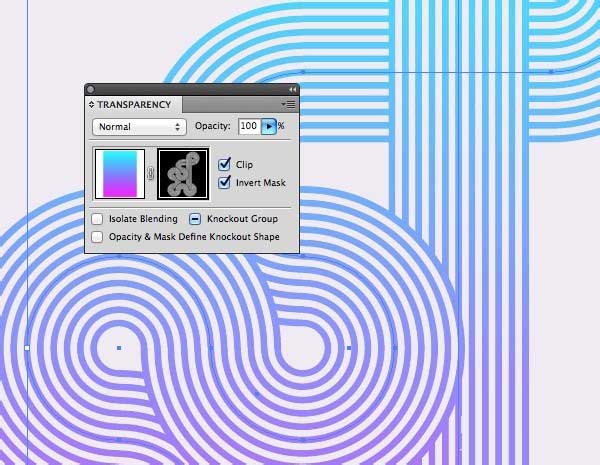Screen dimensions: 600x465
Task: Select the gradient artwork thumbnail
Action: tap(120, 174)
